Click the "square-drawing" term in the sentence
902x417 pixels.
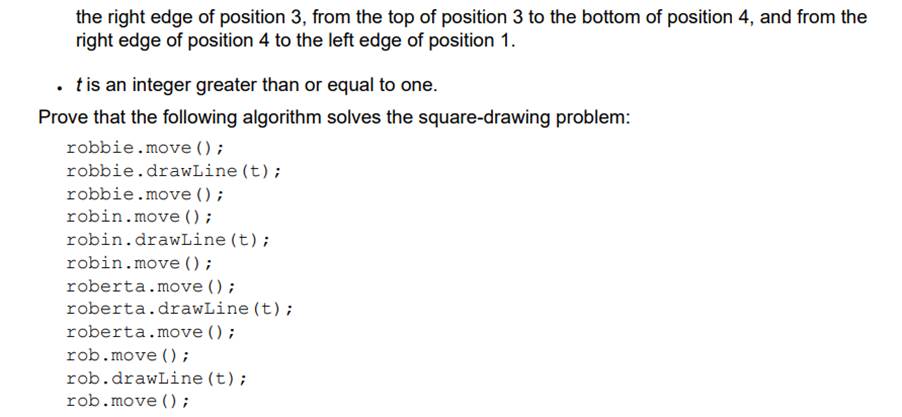tap(478, 118)
